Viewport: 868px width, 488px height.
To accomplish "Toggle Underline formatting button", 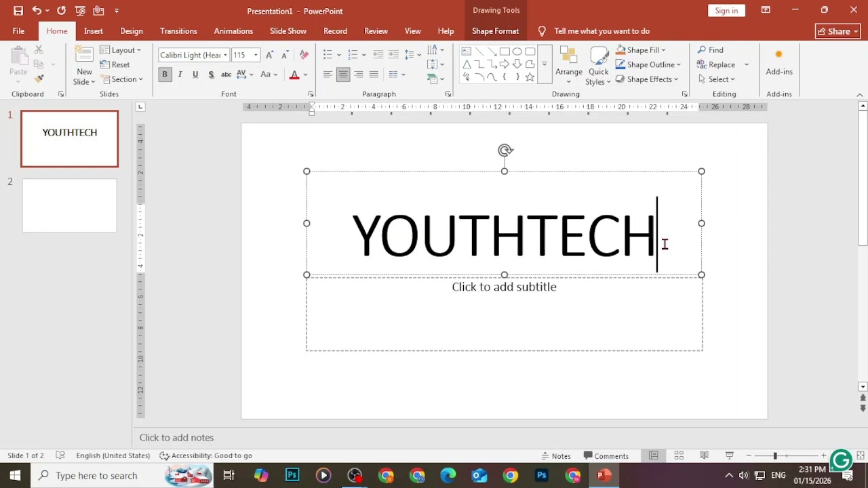I will click(x=195, y=75).
